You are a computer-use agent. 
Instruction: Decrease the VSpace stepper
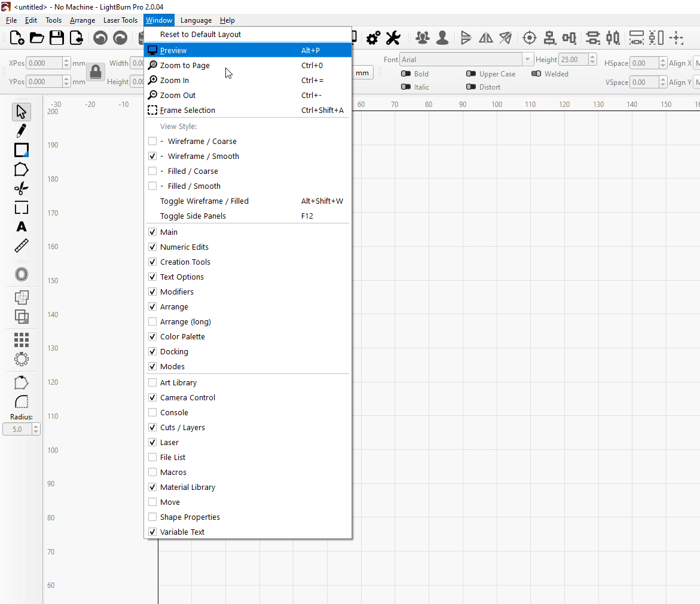pyautogui.click(x=663, y=85)
